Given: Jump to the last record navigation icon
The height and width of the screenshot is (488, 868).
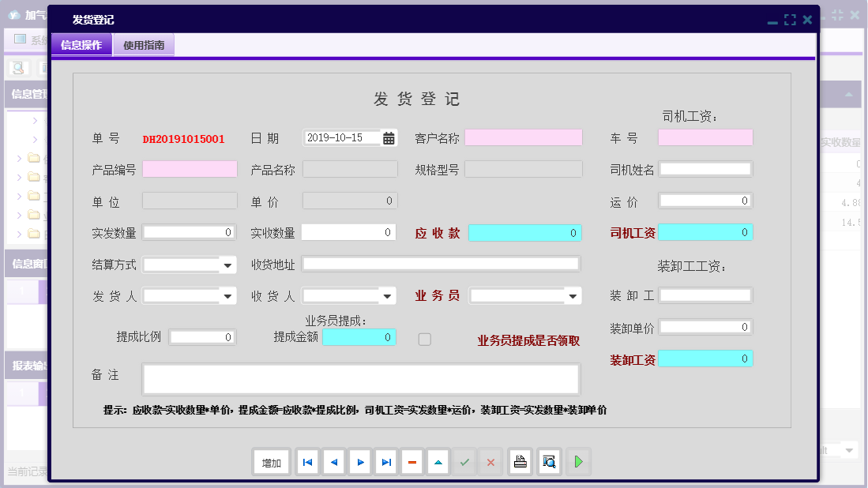Looking at the screenshot, I should 385,462.
